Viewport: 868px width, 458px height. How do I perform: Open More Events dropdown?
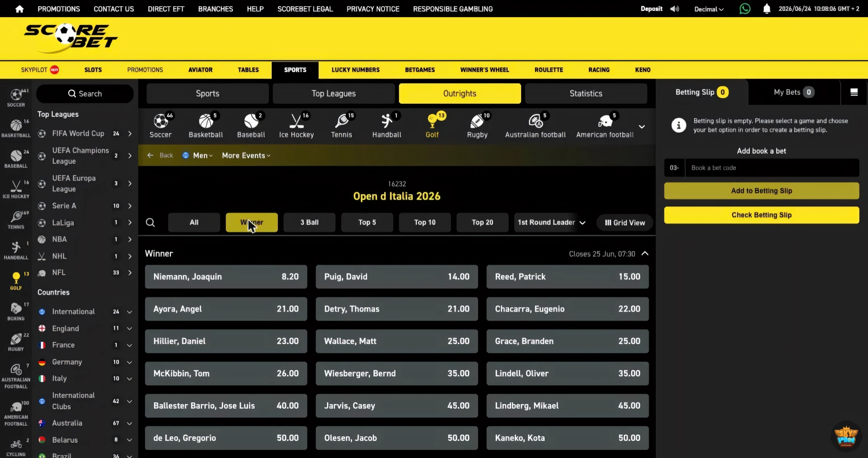pos(246,156)
